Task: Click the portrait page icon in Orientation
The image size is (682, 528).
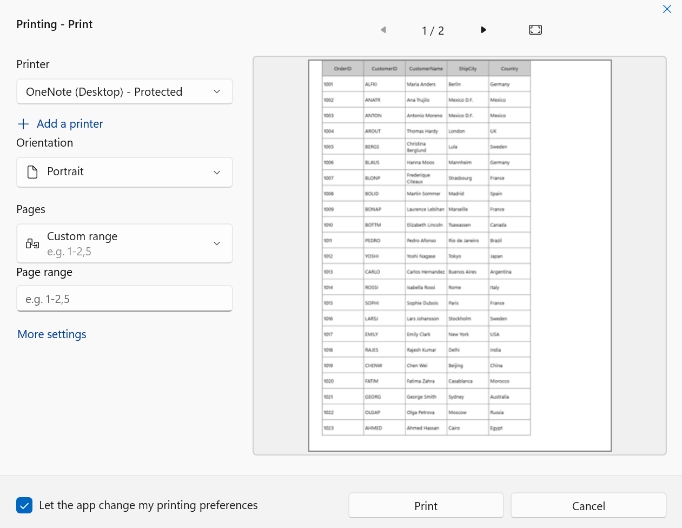Action: [x=32, y=172]
